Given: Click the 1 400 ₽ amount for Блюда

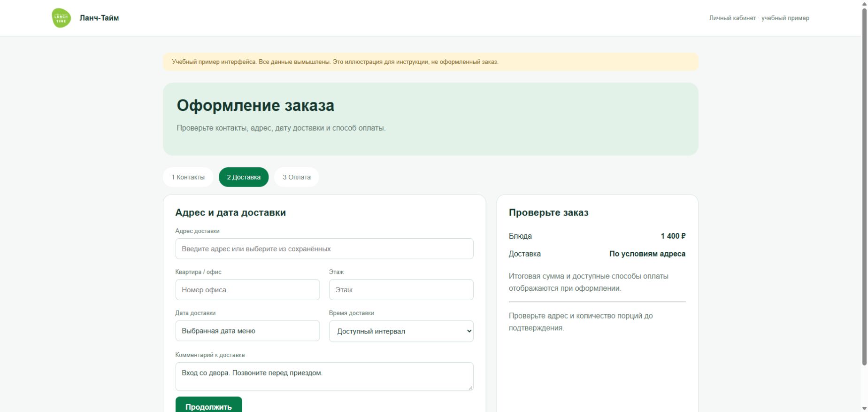Looking at the screenshot, I should coord(673,236).
